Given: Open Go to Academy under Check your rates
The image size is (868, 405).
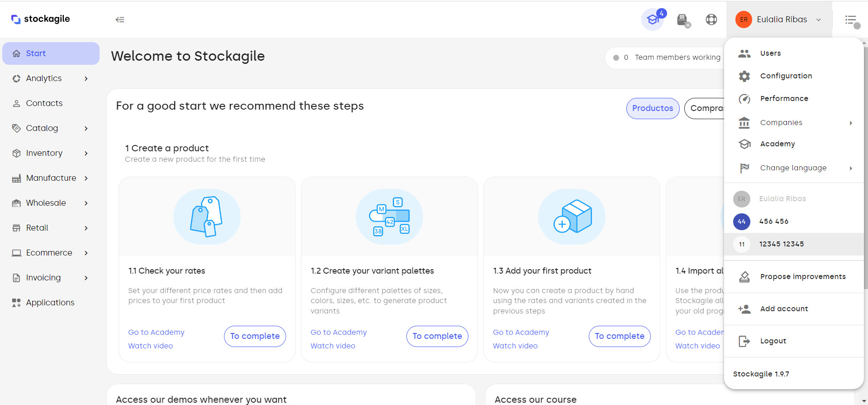Looking at the screenshot, I should 156,333.
